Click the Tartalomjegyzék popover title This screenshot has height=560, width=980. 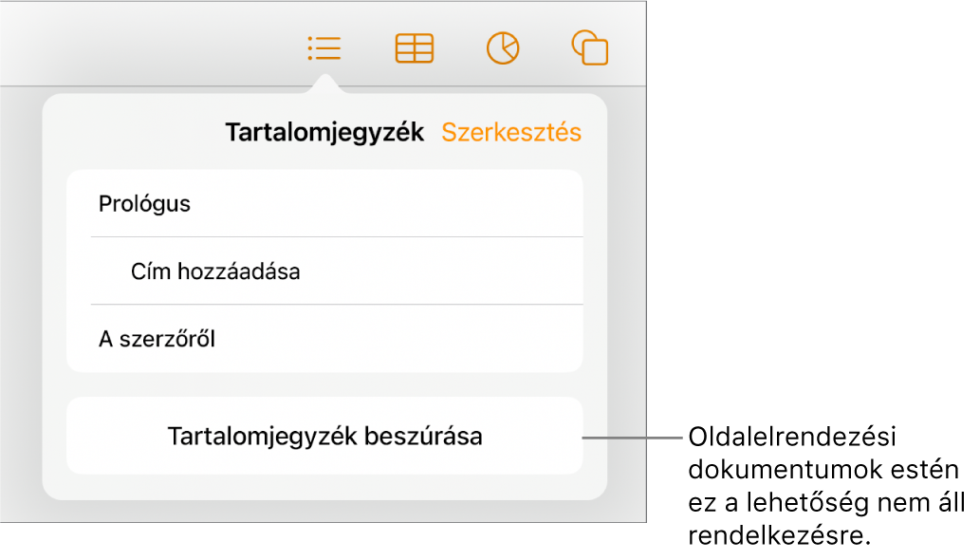(324, 133)
